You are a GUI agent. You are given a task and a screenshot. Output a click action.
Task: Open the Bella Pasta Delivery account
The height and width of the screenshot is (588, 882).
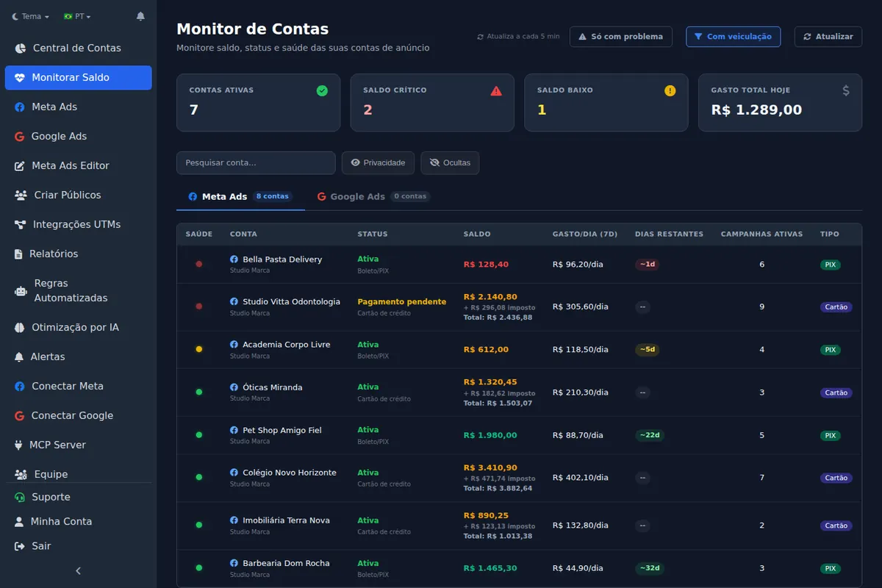click(282, 259)
